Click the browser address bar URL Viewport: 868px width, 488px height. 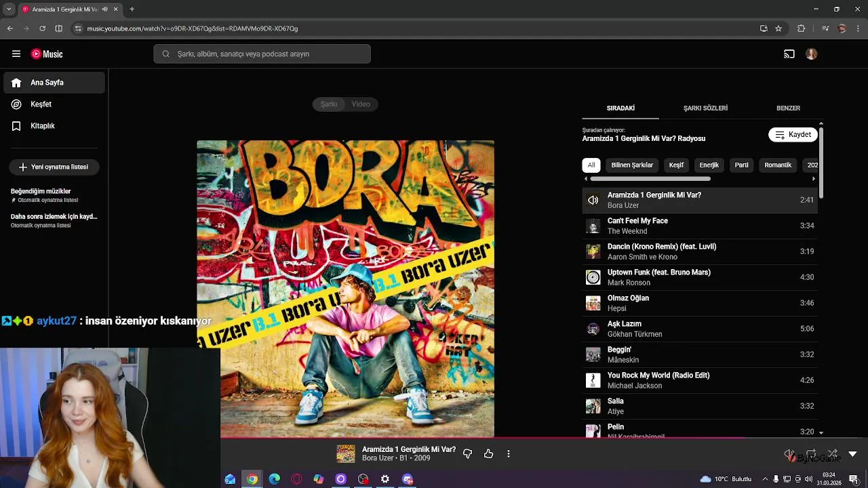click(x=193, y=28)
